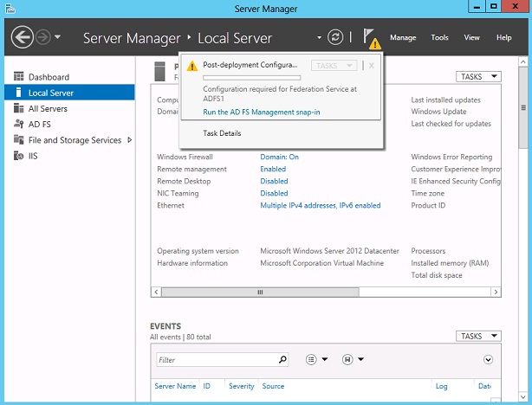
Task: Open the navigation history dropdown arrow
Action: (x=58, y=36)
